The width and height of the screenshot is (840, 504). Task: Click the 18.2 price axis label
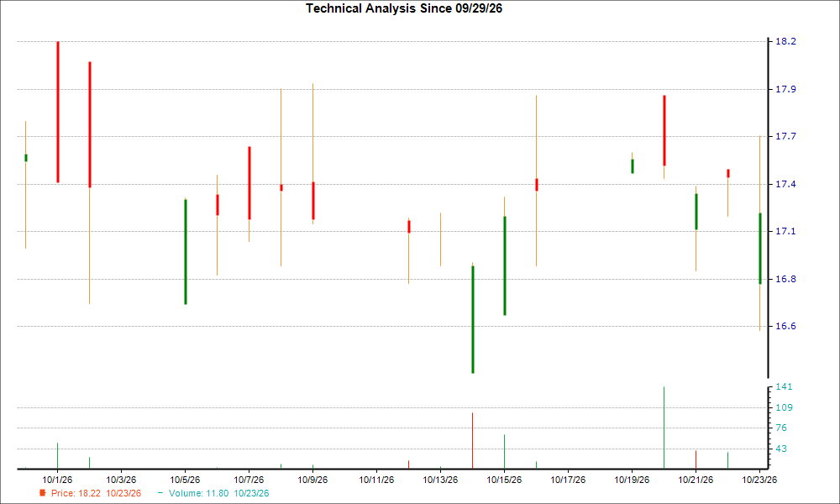click(x=785, y=42)
